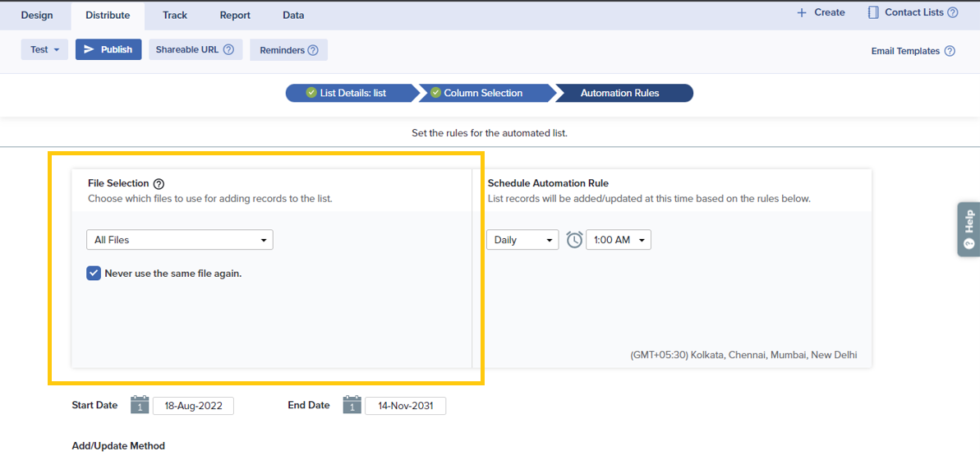Click the Reminders help question-mark icon

coord(313,50)
